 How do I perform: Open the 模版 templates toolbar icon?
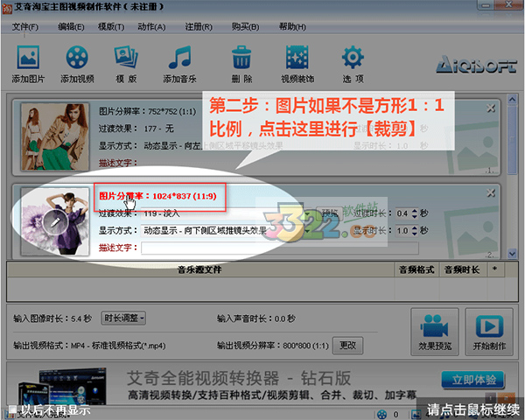126,58
